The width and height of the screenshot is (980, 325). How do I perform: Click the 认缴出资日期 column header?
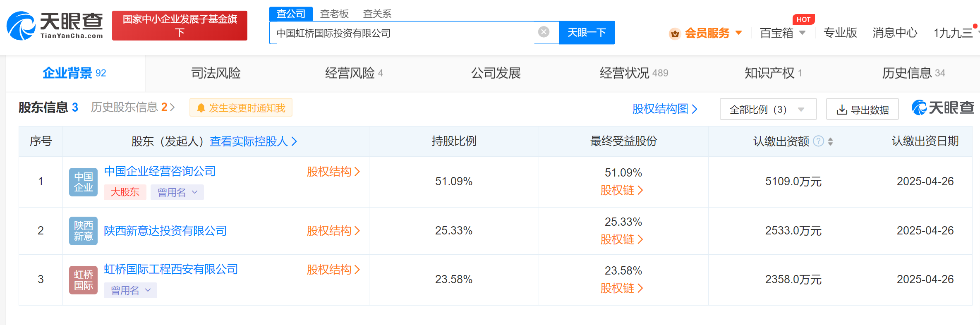pos(925,141)
